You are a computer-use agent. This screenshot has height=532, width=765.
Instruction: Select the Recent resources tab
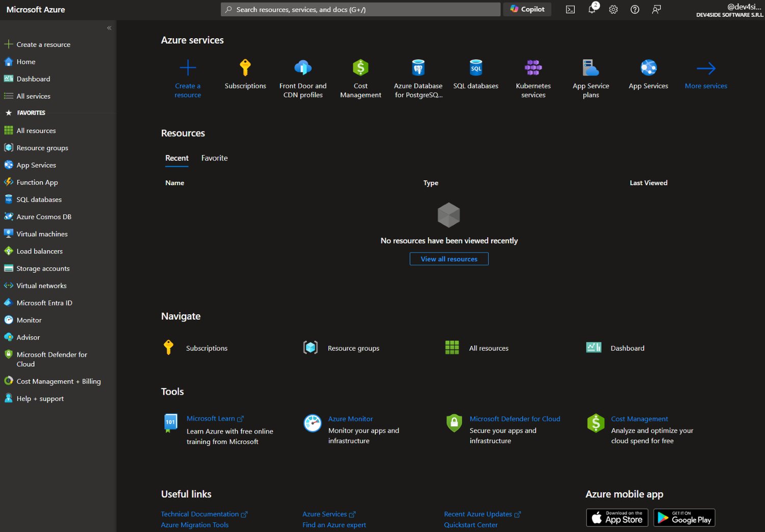(x=177, y=158)
